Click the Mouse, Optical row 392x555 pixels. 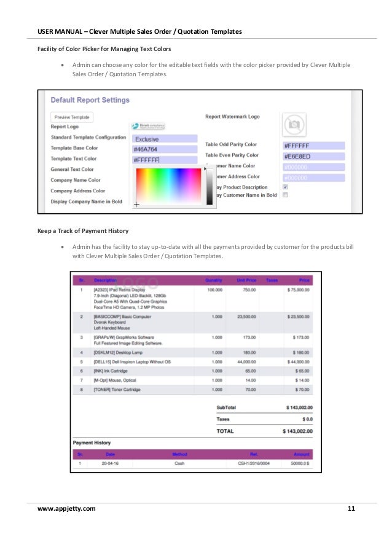[x=193, y=380]
